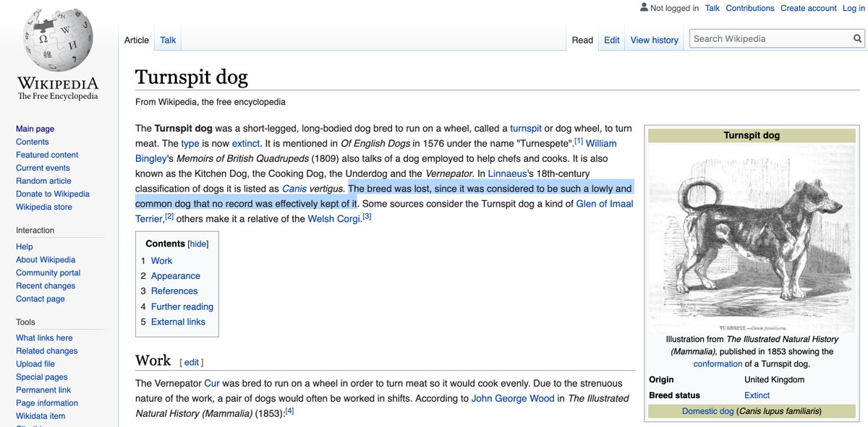
Task: Click the search magnifying glass icon
Action: tap(857, 39)
